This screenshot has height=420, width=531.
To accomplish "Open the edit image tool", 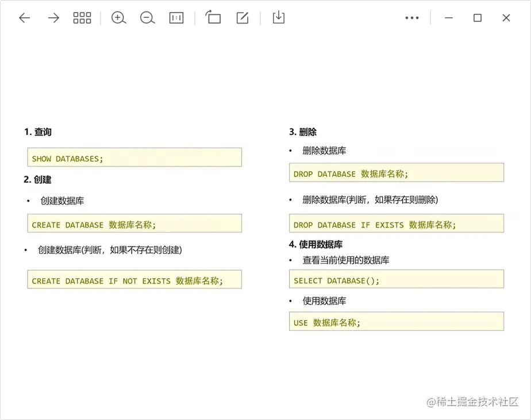I will click(x=242, y=18).
